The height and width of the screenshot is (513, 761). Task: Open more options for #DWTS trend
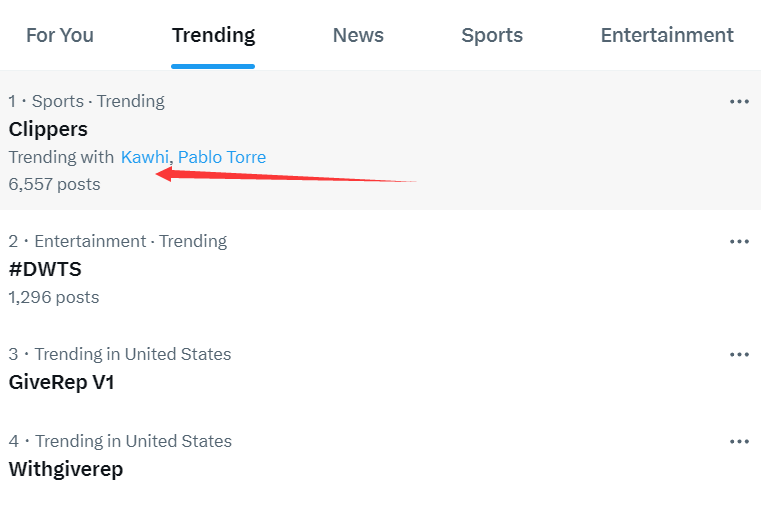[739, 242]
